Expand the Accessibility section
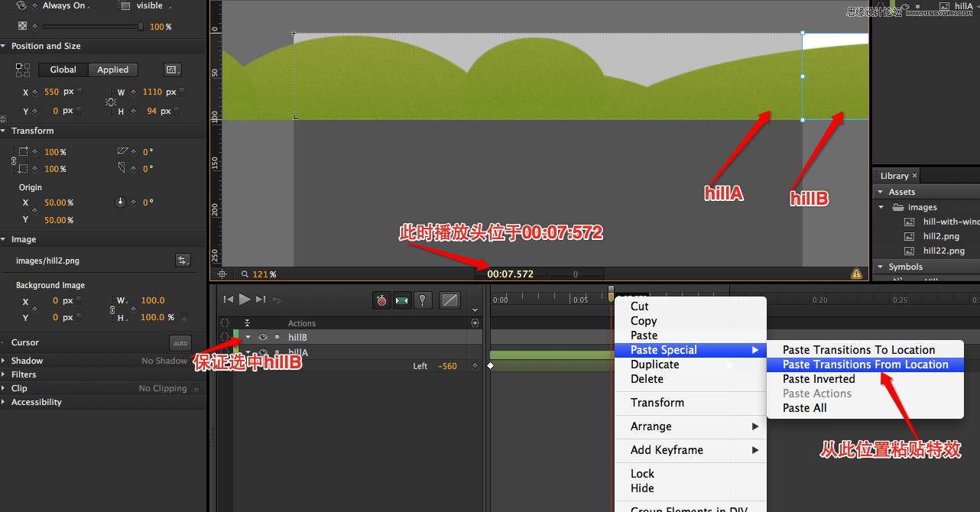Viewport: 980px width, 512px height. (5, 402)
